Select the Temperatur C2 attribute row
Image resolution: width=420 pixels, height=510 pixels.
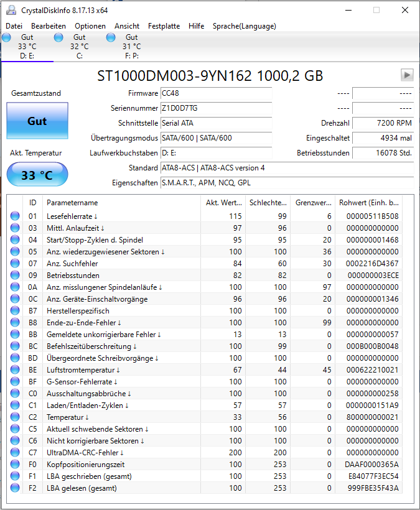tap(206, 417)
